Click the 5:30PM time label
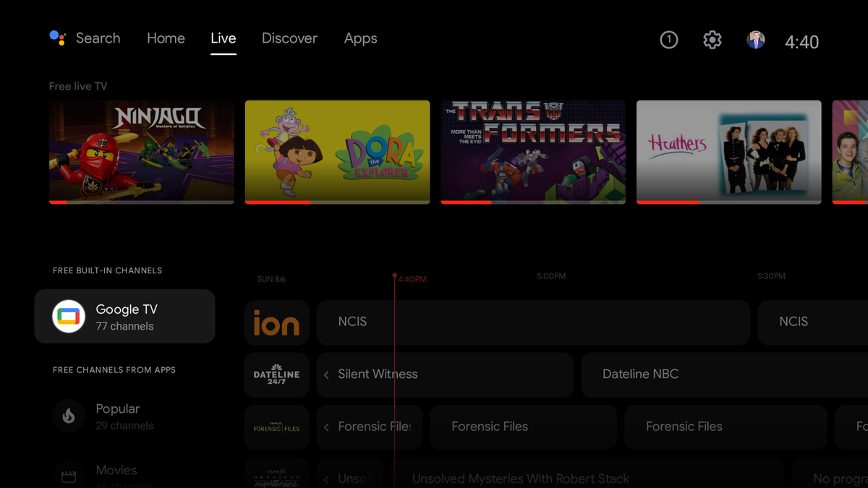Screen dimensions: 868x488 [771, 276]
